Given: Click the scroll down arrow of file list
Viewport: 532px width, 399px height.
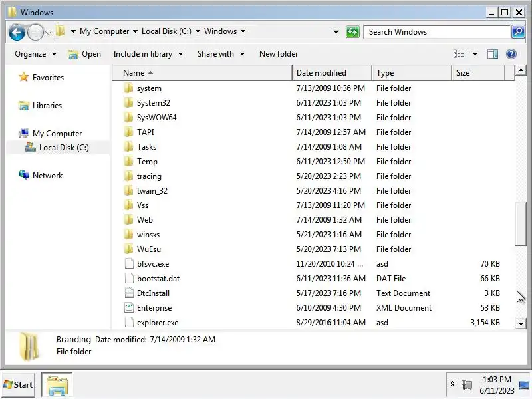Looking at the screenshot, I should click(521, 324).
